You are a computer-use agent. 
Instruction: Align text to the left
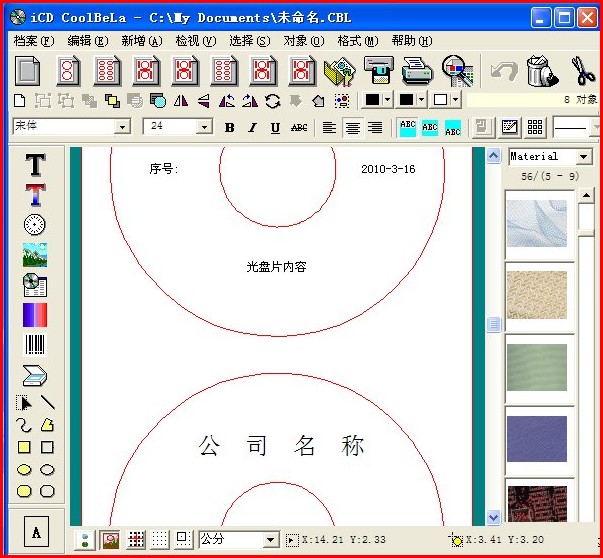click(x=329, y=127)
